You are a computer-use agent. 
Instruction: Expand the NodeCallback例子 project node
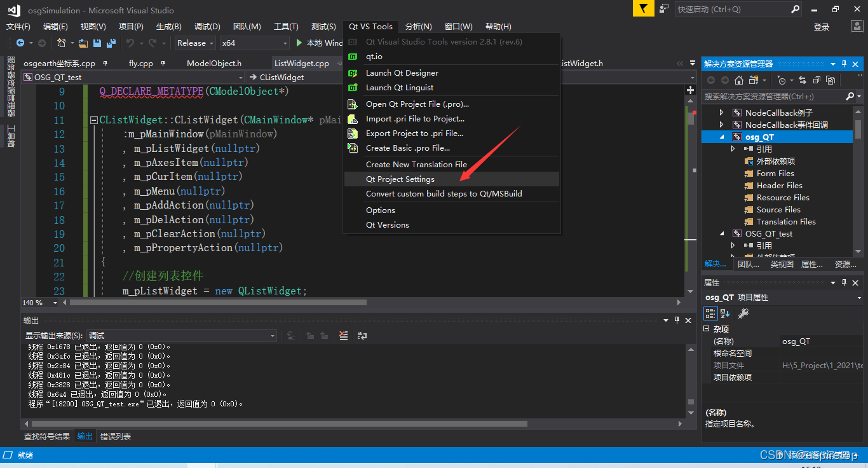pyautogui.click(x=721, y=113)
